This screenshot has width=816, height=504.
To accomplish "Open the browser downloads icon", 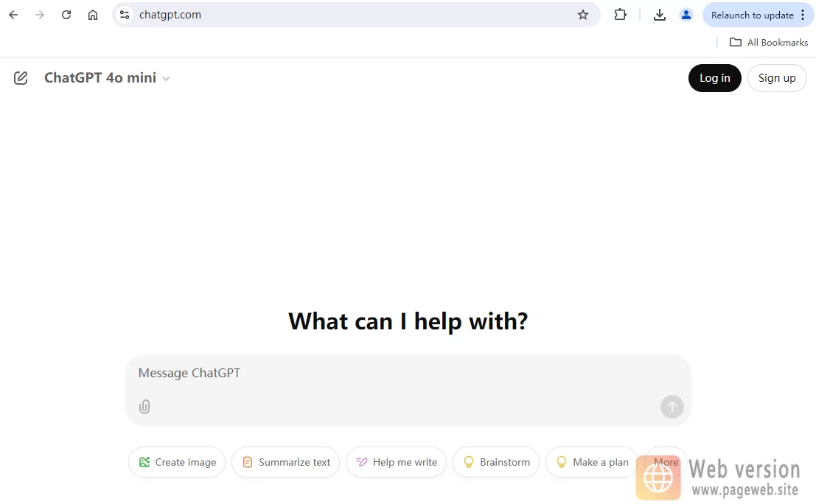I will click(660, 15).
